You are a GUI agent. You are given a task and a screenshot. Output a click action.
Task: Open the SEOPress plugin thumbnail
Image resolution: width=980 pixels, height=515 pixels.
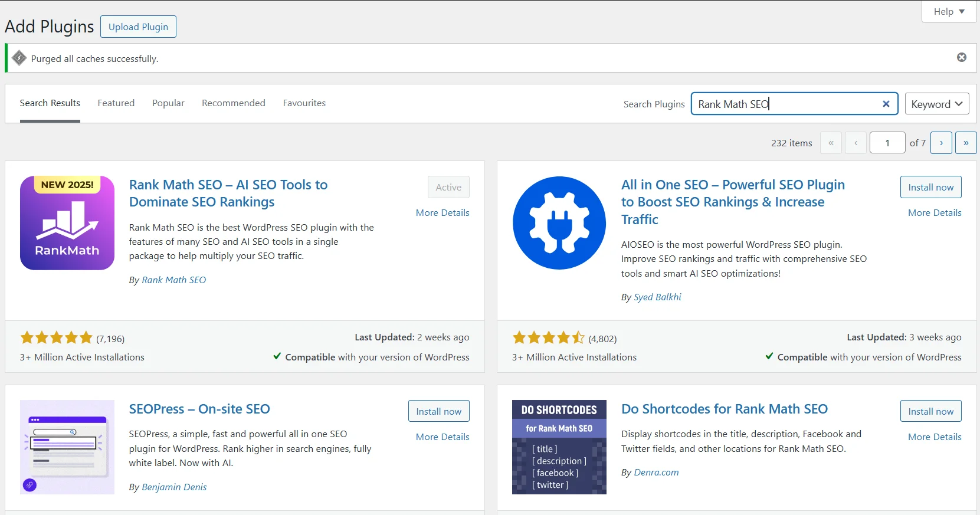point(67,447)
